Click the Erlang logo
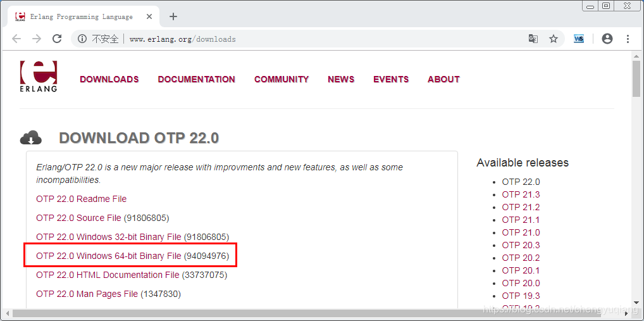This screenshot has width=644, height=321. click(39, 77)
